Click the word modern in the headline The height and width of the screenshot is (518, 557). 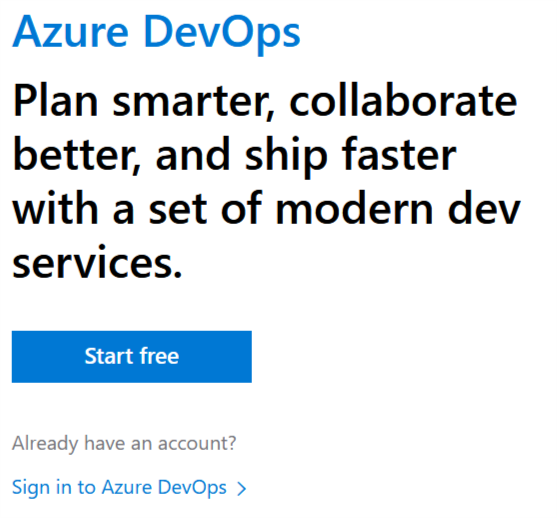click(355, 209)
